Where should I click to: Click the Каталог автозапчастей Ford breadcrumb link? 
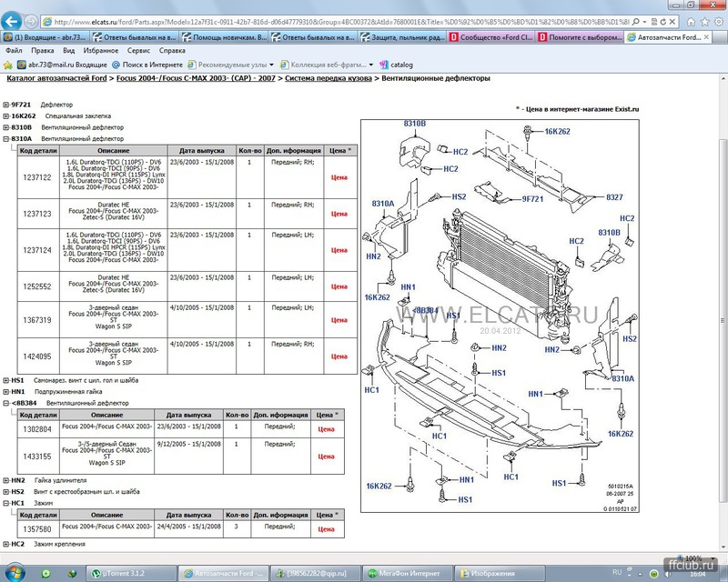point(58,79)
